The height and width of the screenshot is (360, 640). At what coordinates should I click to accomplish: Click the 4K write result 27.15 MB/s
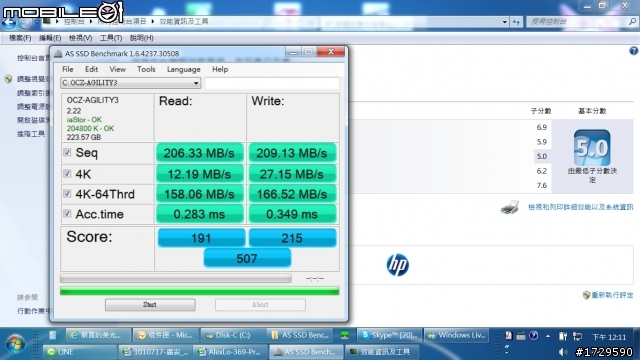pos(292,174)
